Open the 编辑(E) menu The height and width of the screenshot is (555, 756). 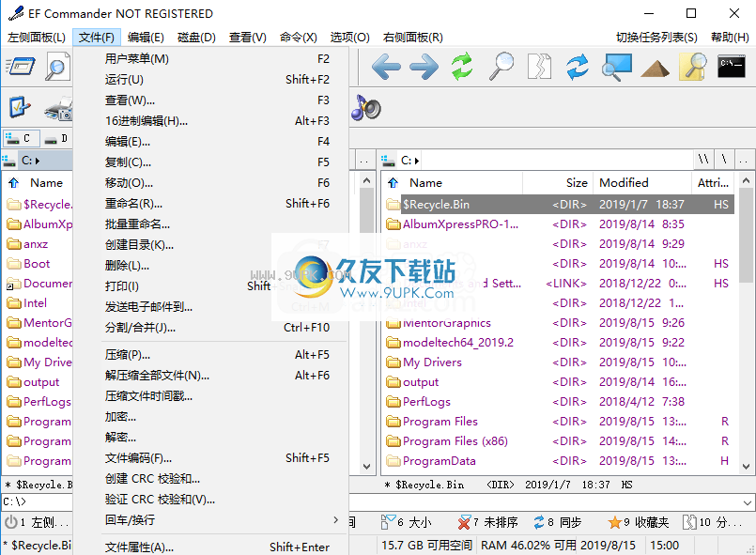pos(146,38)
